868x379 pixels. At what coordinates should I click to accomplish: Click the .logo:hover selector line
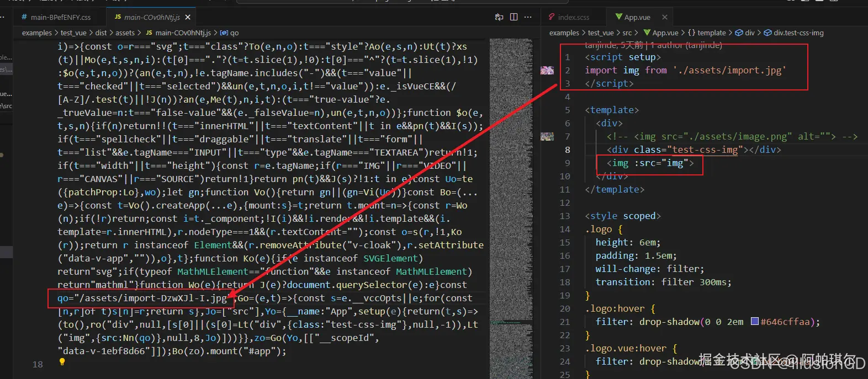620,308
